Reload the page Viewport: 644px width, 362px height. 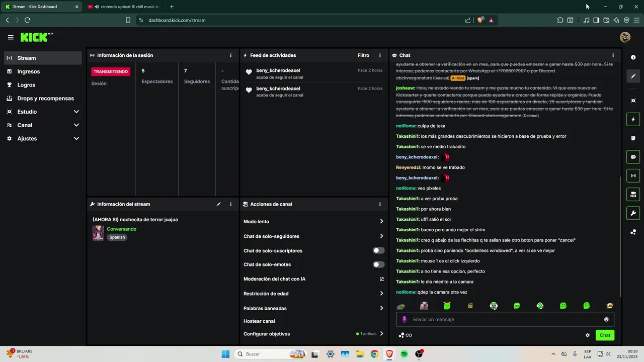coord(27,20)
